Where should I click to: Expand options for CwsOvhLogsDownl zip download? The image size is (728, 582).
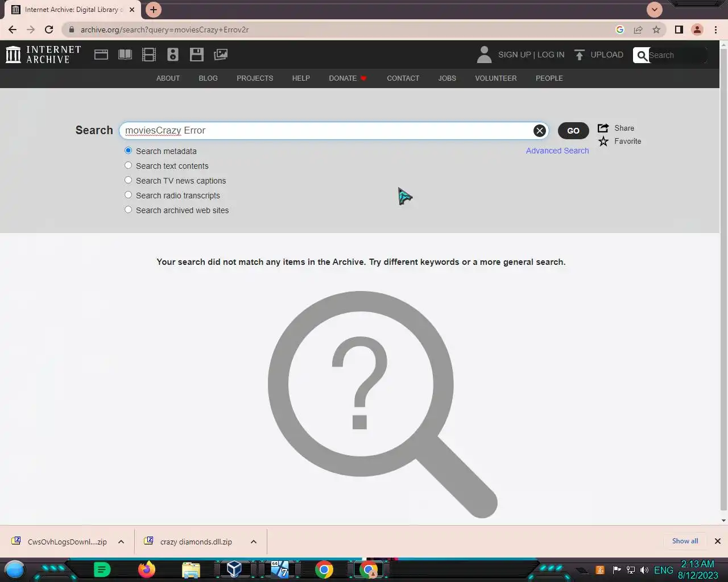coord(121,542)
